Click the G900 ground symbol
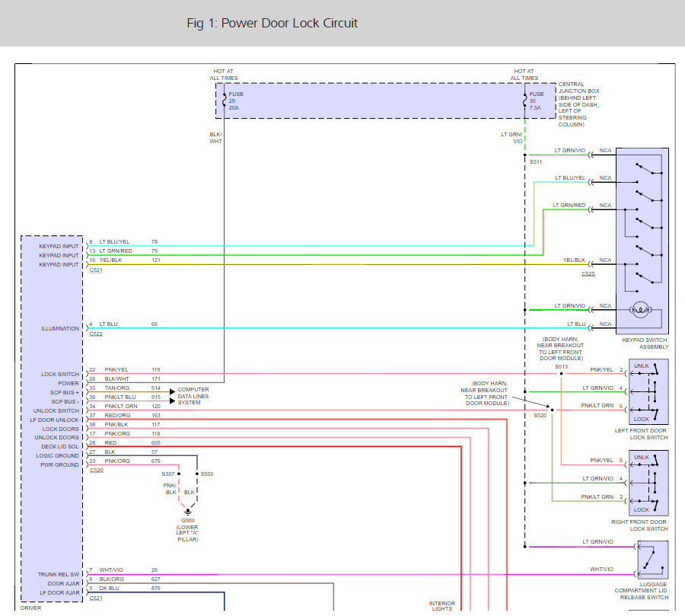This screenshot has width=685, height=616. pyautogui.click(x=187, y=512)
